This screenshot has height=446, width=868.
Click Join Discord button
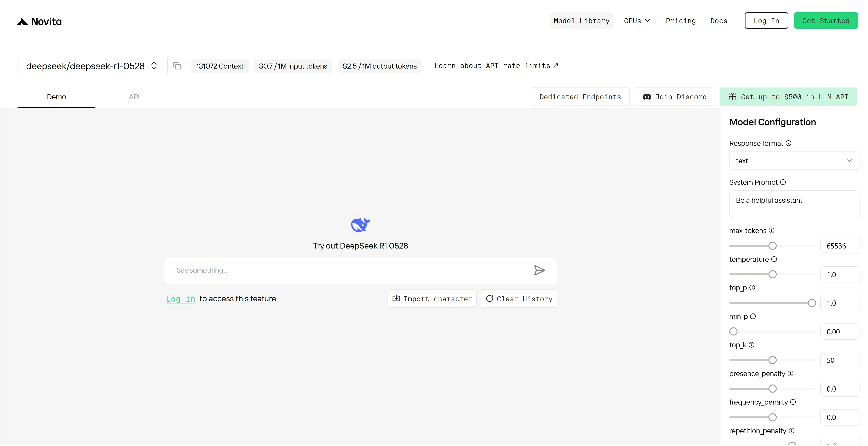click(675, 97)
